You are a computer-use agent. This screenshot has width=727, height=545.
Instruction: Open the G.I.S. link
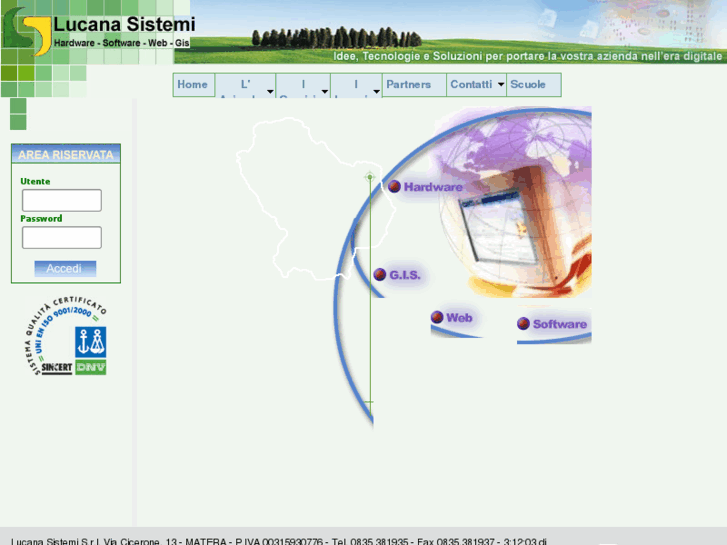(405, 275)
